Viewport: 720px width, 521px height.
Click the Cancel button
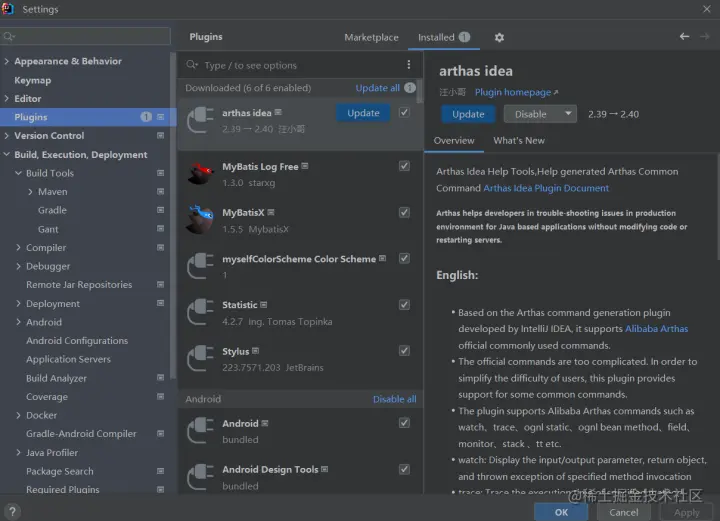[624, 512]
